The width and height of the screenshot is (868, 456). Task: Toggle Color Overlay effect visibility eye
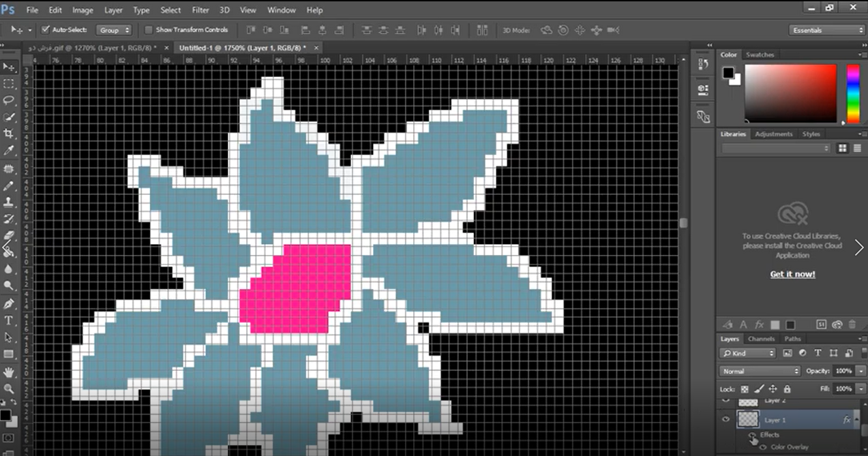tap(764, 447)
